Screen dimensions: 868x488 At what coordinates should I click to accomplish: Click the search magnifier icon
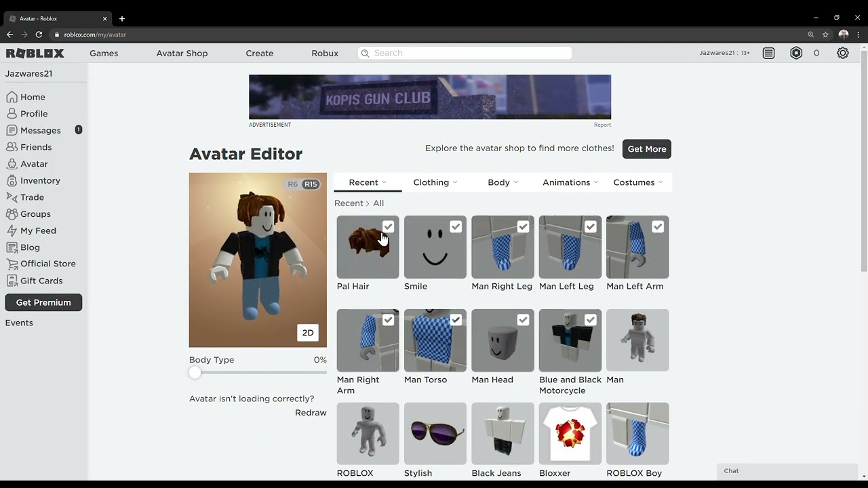pos(365,53)
